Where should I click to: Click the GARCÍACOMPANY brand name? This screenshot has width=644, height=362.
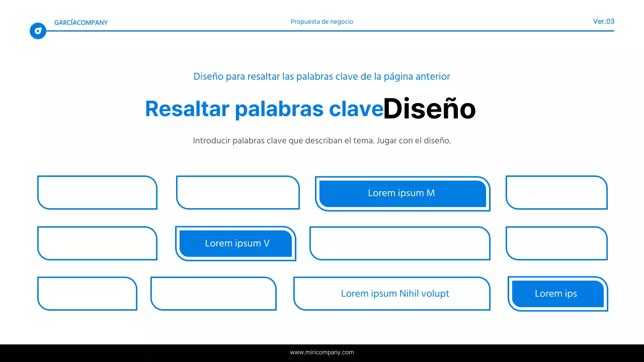[x=81, y=23]
